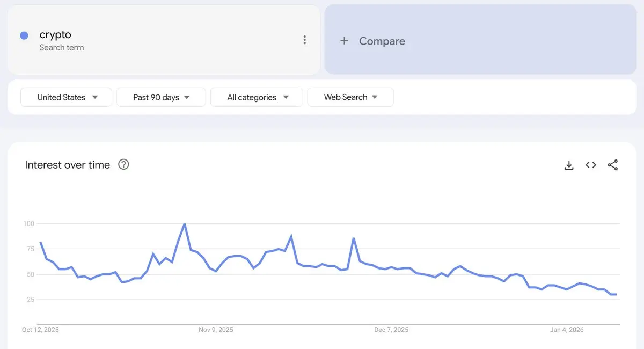Click the crypto search term text

[x=55, y=35]
